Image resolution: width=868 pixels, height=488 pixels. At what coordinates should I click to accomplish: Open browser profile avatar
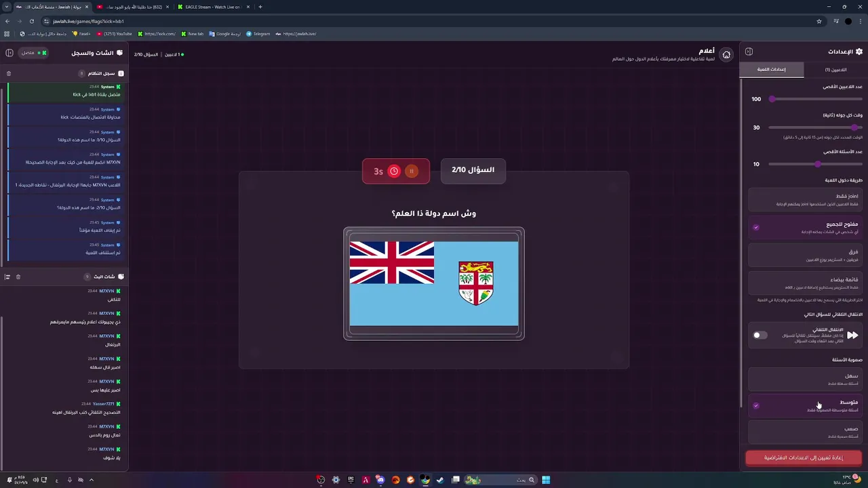(x=848, y=21)
